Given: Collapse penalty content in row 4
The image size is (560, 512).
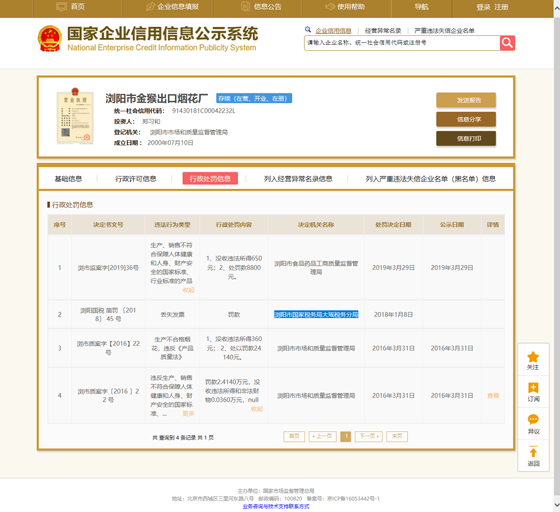Looking at the screenshot, I should (x=257, y=409).
